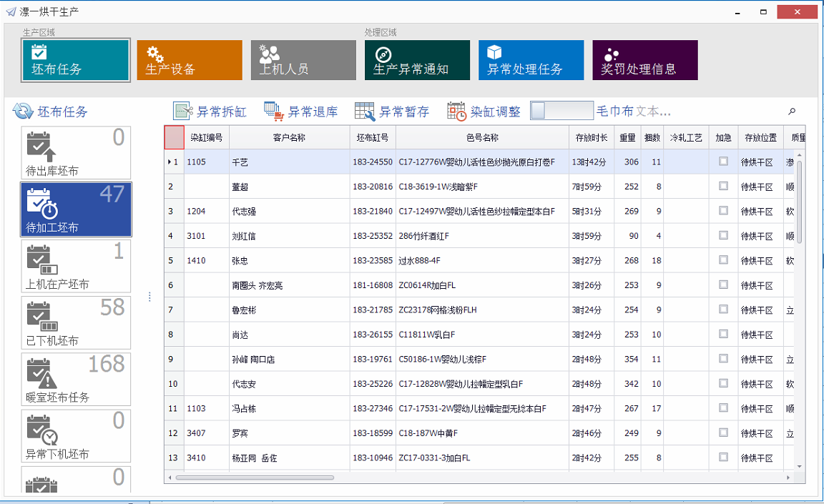Click the select-all corner cell of the table
This screenshot has width=824, height=504.
tap(174, 137)
